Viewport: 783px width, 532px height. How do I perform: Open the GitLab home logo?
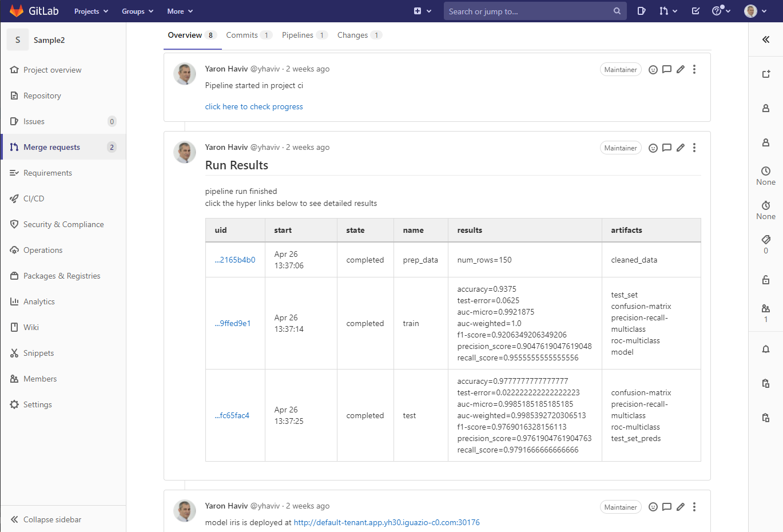[34, 11]
